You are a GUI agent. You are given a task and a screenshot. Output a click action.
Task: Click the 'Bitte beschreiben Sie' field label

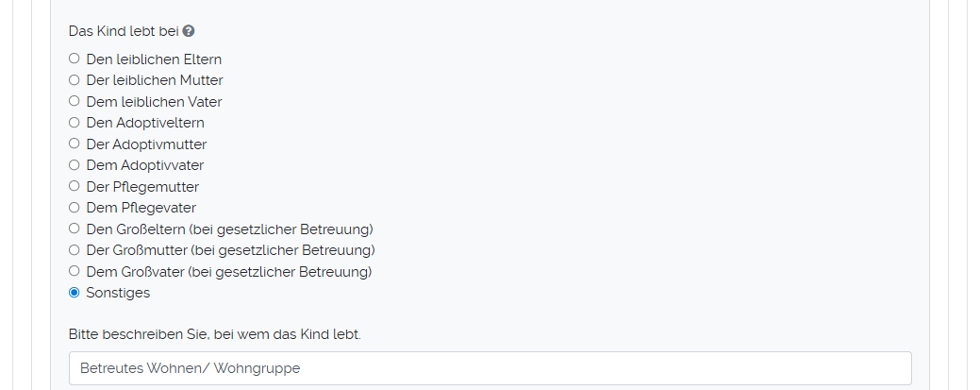coord(214,334)
